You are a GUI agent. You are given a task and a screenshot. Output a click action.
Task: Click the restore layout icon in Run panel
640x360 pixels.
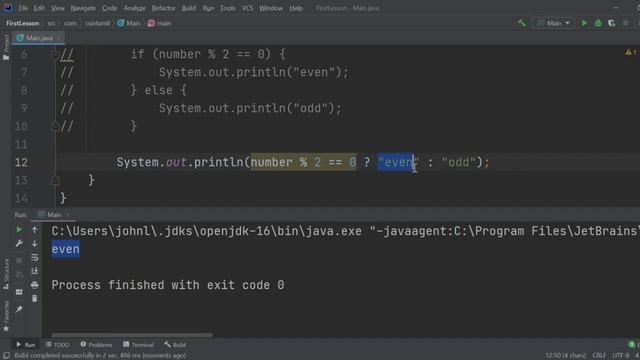point(19,292)
